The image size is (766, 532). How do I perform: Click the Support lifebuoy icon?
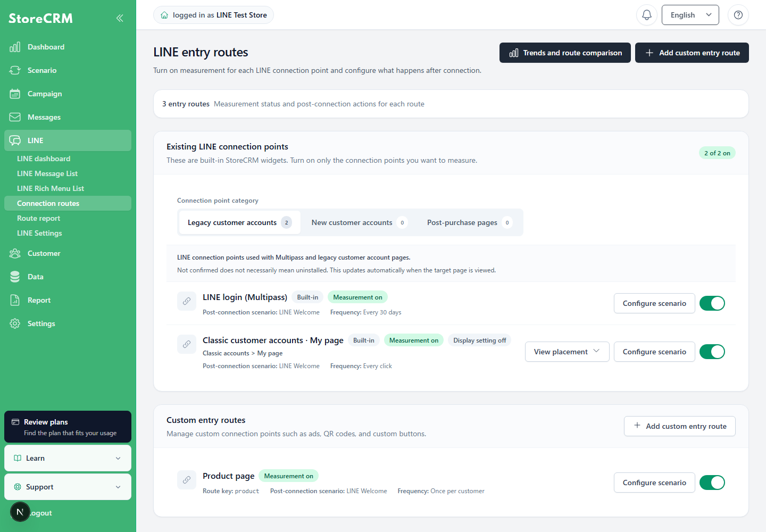tap(18, 487)
